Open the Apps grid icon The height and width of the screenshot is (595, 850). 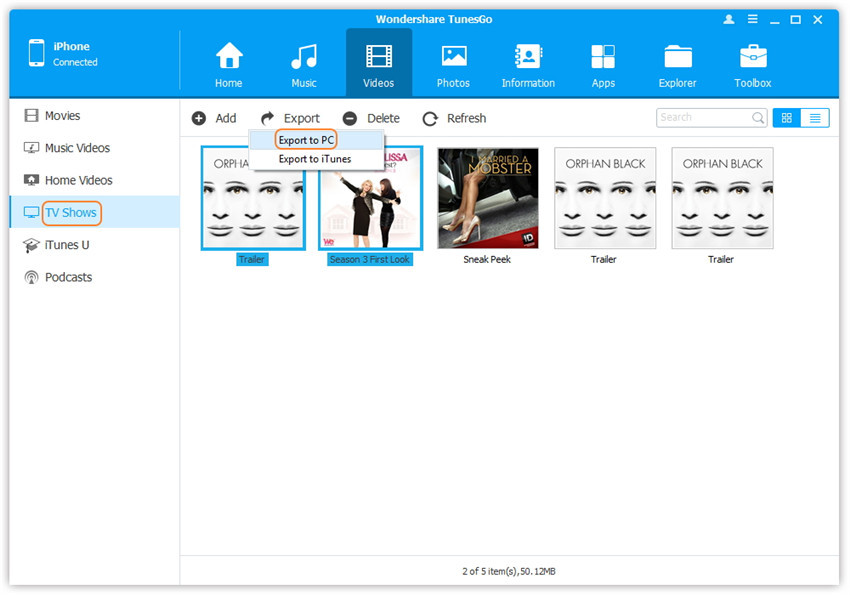(603, 58)
